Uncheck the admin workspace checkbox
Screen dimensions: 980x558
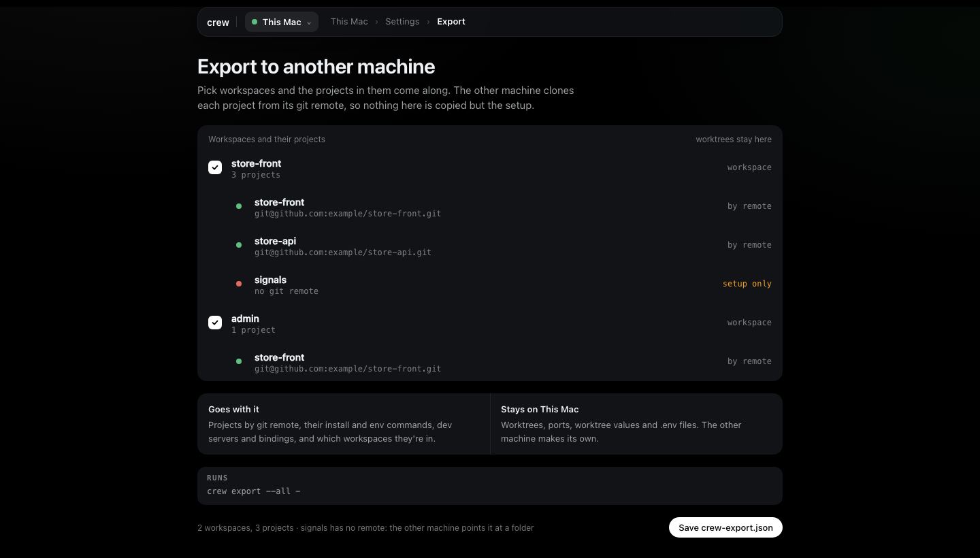coord(215,323)
